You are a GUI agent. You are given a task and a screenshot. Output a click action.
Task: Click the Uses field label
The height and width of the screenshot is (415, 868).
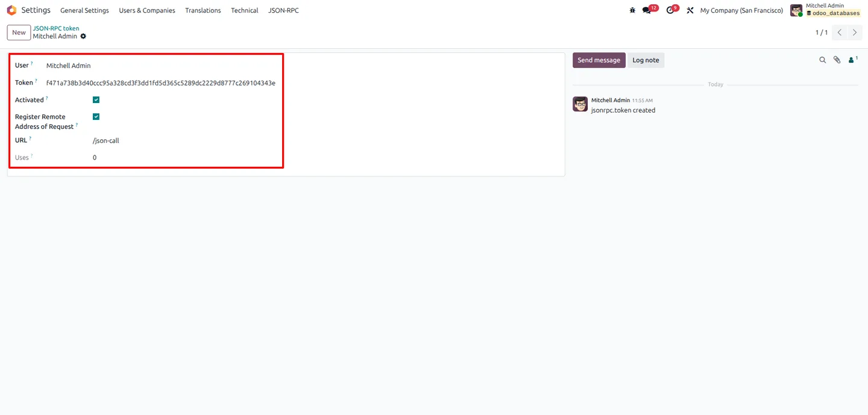point(22,158)
